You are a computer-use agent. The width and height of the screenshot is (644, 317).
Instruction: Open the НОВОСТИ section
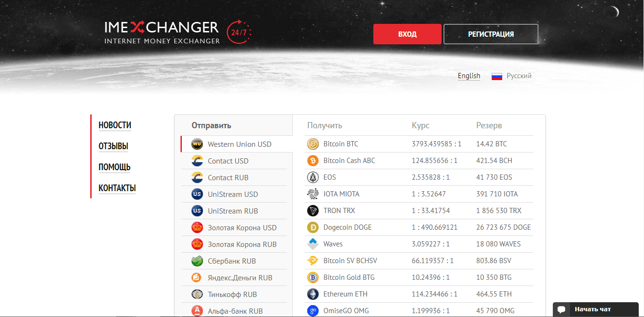(x=115, y=125)
